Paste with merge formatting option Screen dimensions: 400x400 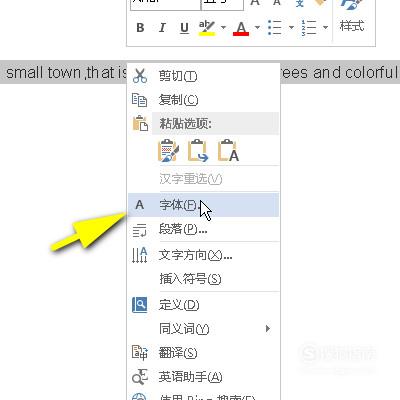click(x=198, y=151)
